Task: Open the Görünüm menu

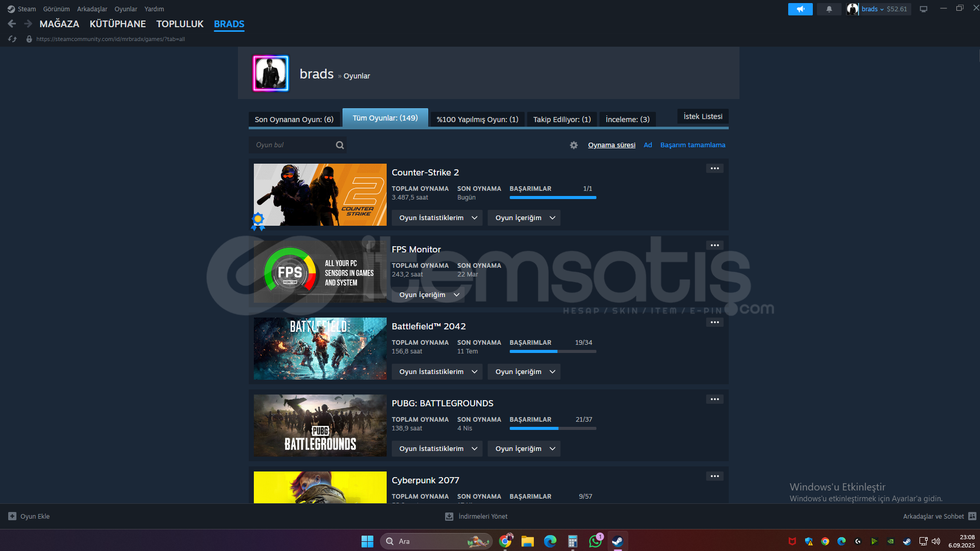Action: click(56, 9)
